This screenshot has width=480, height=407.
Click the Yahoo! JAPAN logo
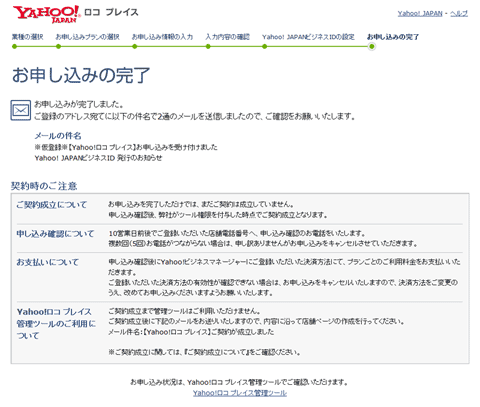46,14
